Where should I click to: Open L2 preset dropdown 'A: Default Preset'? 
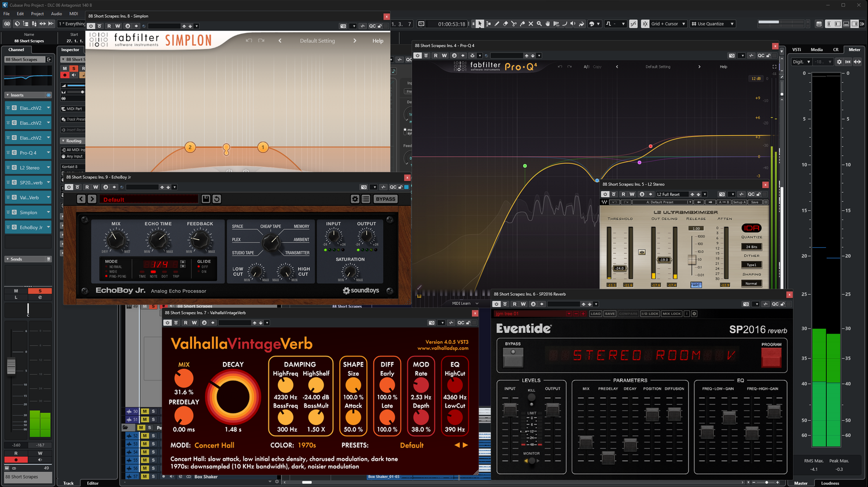[663, 202]
